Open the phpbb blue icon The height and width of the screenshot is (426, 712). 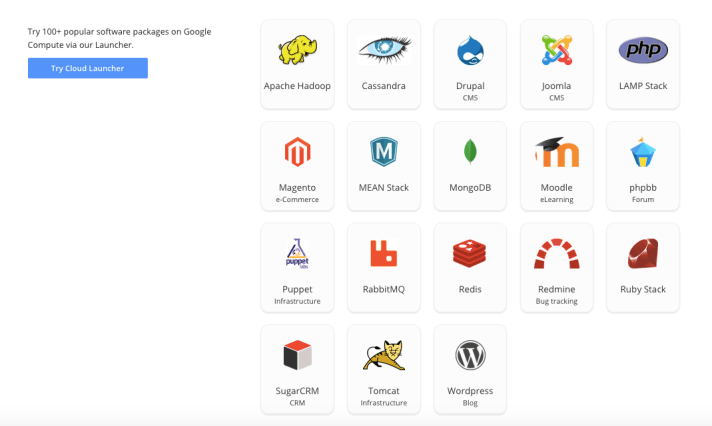[x=643, y=152]
